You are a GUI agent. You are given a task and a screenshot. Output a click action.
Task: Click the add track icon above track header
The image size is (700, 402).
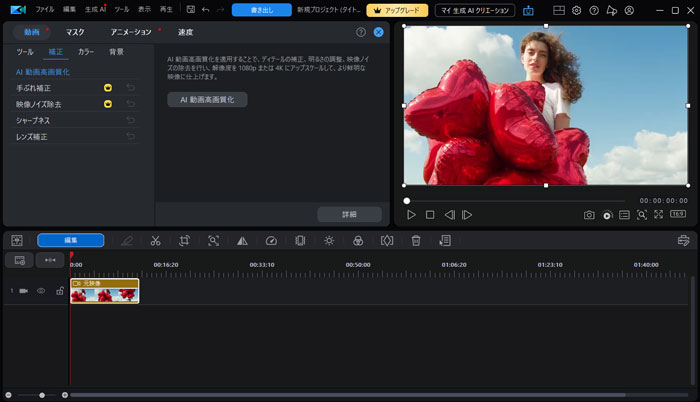click(19, 260)
